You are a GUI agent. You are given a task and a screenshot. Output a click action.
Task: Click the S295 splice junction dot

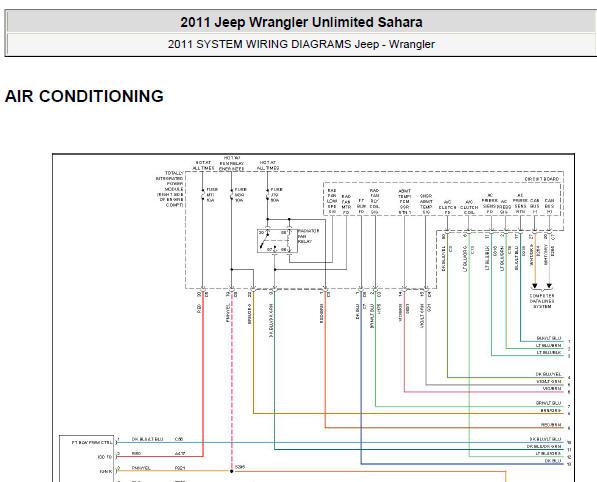point(231,471)
